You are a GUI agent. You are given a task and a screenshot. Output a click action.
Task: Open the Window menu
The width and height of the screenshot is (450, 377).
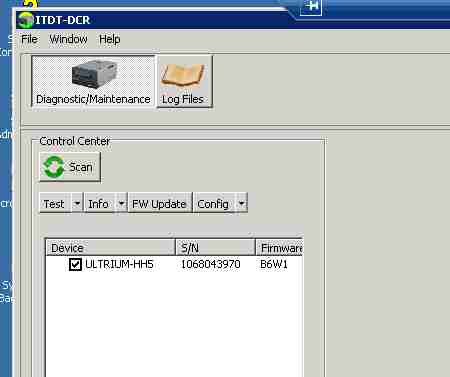68,39
